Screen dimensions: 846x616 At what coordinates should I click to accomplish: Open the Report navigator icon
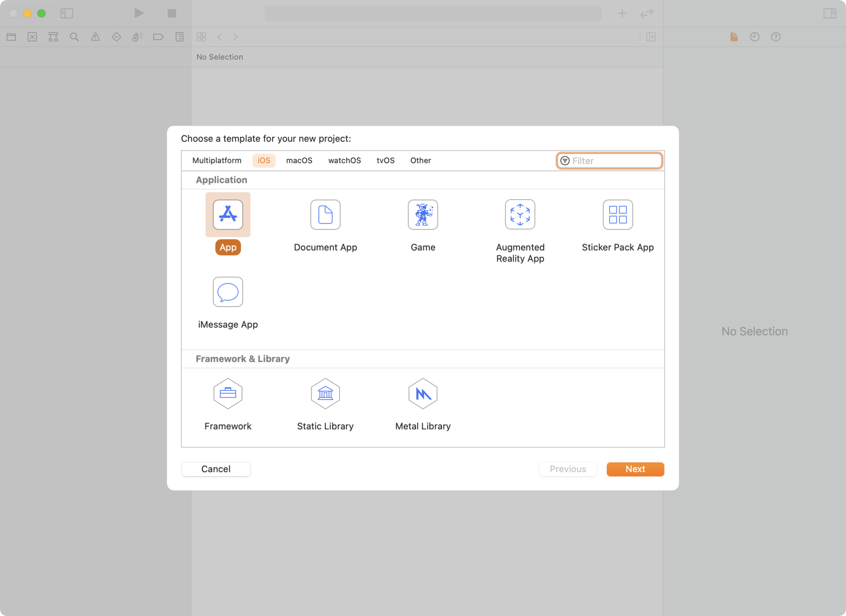[x=180, y=37]
